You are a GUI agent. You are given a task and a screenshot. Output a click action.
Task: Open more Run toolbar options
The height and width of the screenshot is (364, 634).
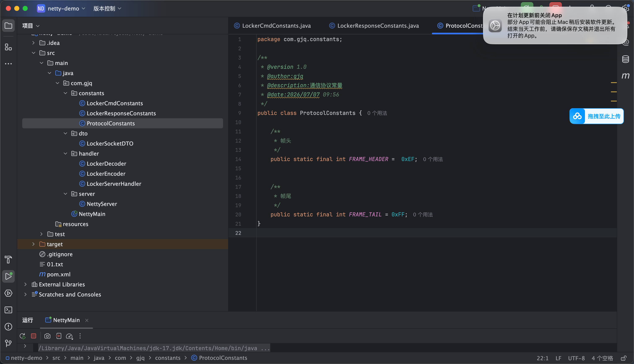80,336
